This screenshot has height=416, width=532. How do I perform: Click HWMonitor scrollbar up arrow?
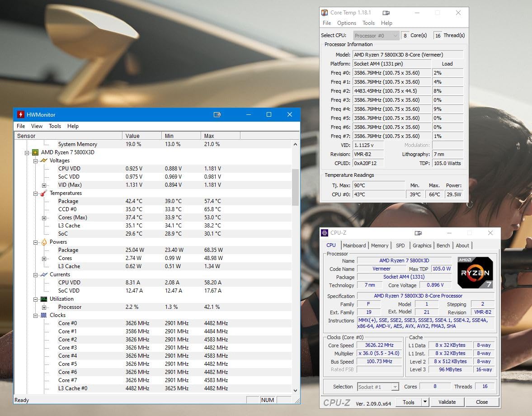coord(295,145)
